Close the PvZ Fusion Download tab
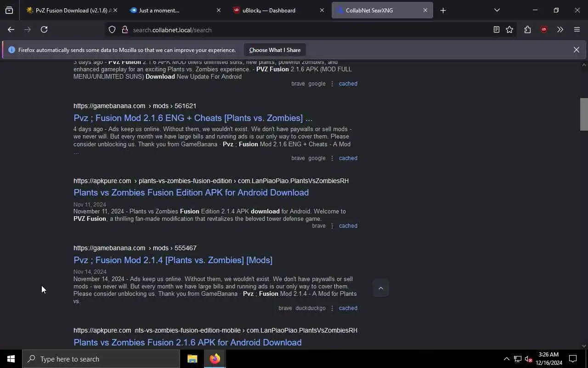Screen dimensions: 588x368 pos(115,10)
